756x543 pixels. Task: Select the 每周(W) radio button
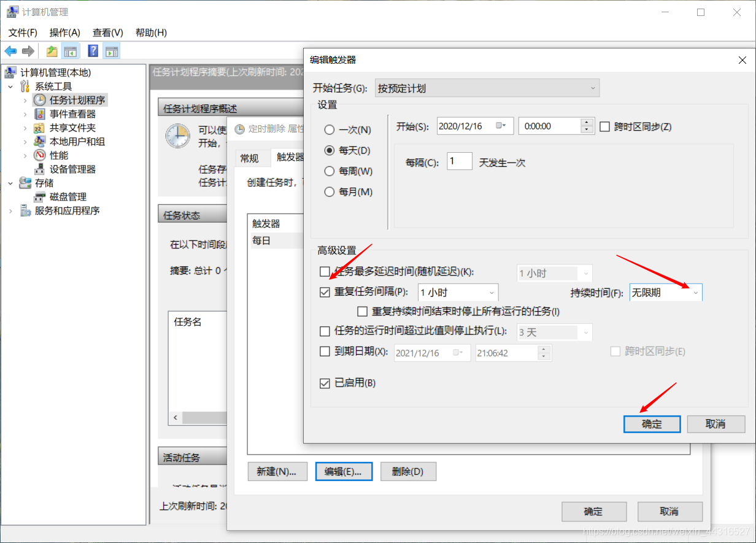330,171
